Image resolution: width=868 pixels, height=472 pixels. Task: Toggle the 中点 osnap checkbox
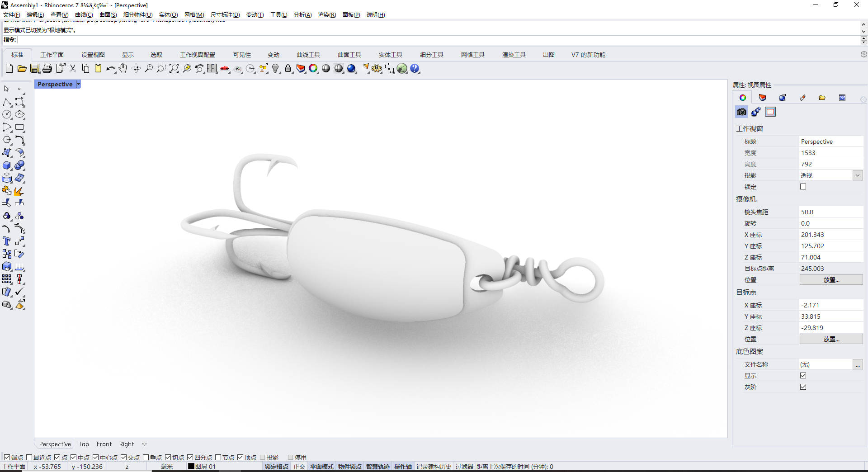(x=74, y=458)
